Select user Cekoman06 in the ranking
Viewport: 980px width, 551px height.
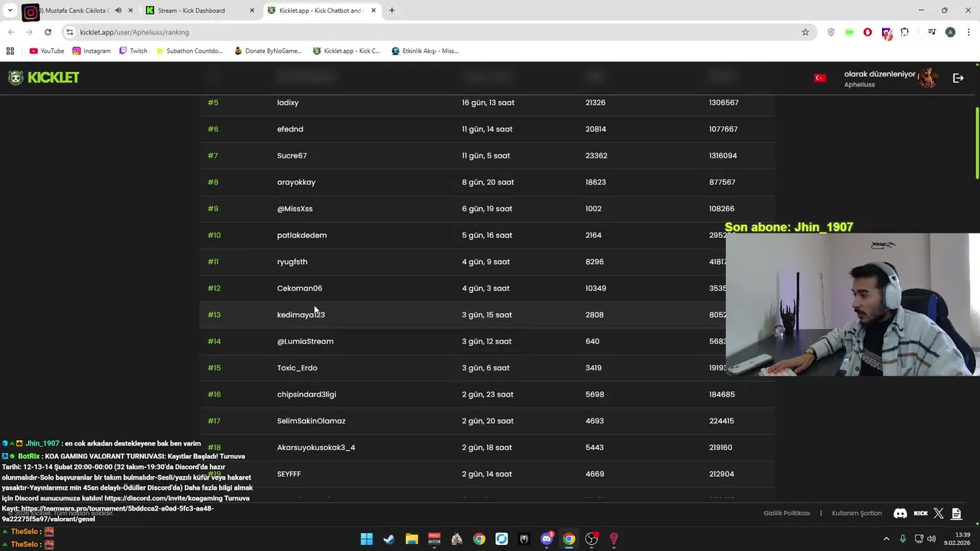[x=299, y=289]
